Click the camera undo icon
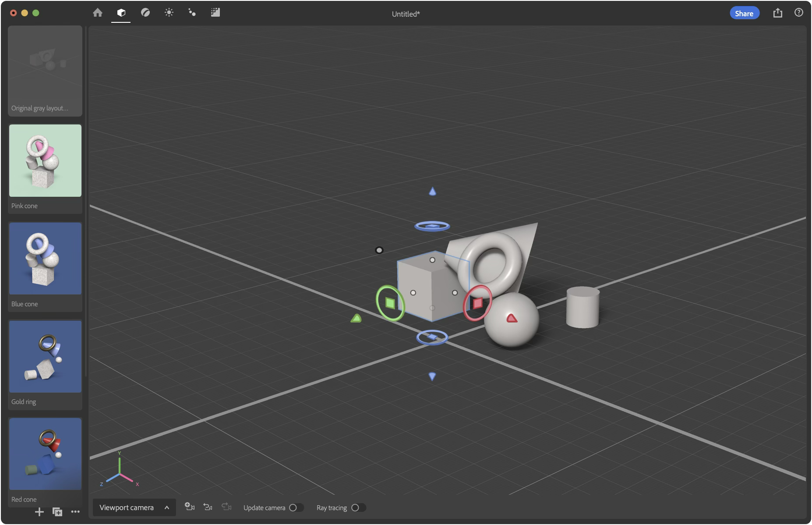This screenshot has width=812, height=525. (x=208, y=507)
